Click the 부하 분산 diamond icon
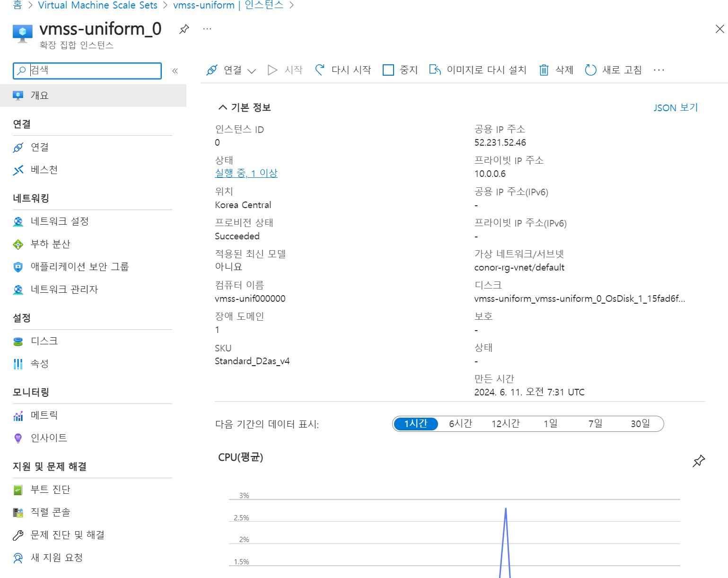728x578 pixels. [x=18, y=244]
